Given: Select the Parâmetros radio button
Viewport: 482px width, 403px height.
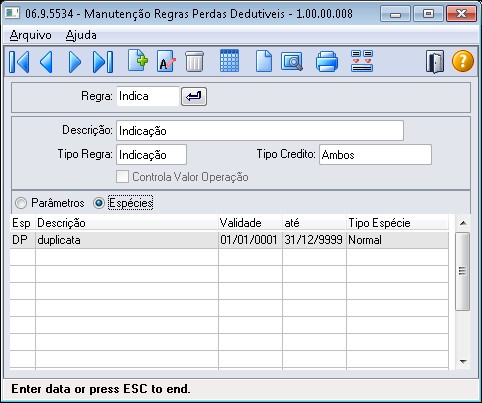Looking at the screenshot, I should tap(21, 203).
